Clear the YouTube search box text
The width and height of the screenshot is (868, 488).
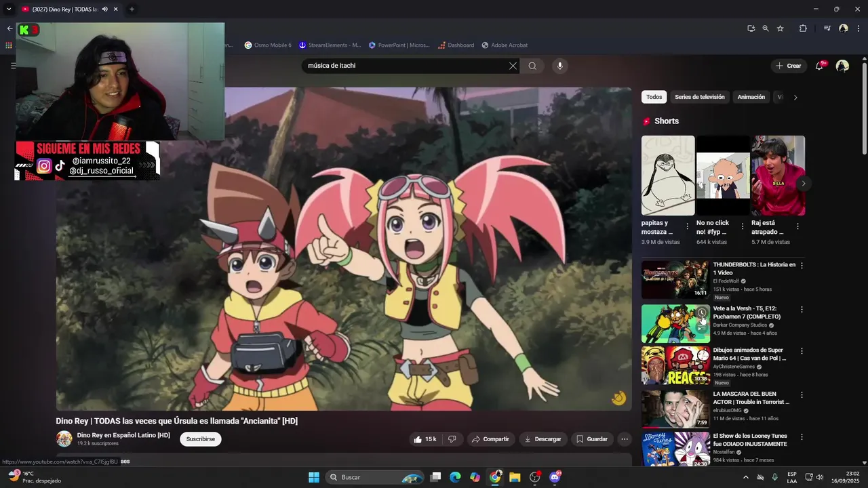[x=513, y=66]
